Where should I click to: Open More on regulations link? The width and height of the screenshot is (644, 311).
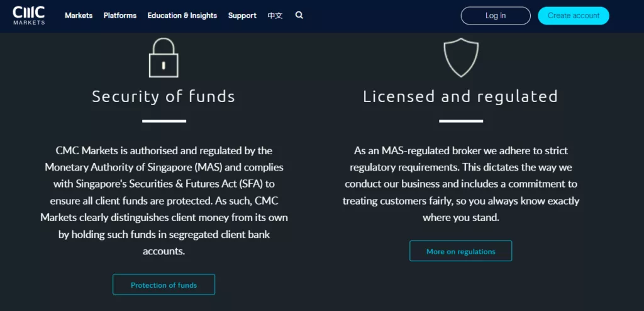pos(461,251)
